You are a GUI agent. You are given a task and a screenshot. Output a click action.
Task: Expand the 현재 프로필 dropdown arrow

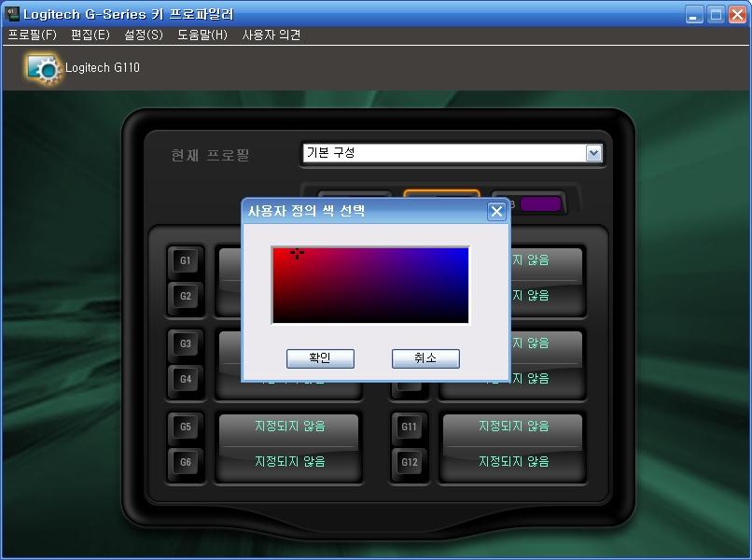[593, 154]
